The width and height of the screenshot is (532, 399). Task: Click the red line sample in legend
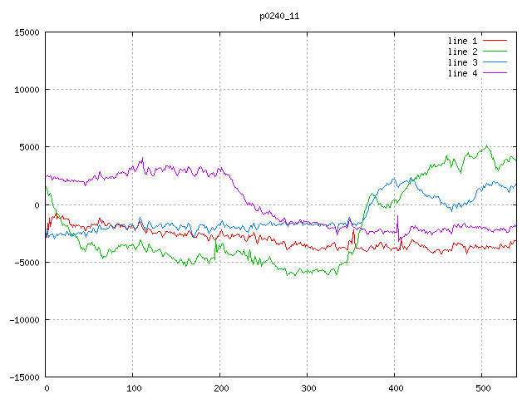point(495,41)
